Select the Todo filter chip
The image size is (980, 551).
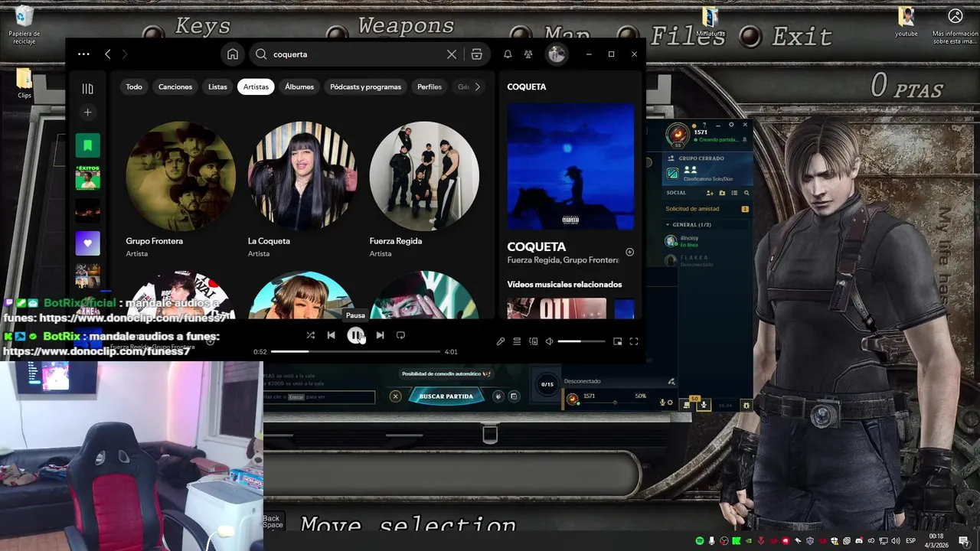pos(134,86)
